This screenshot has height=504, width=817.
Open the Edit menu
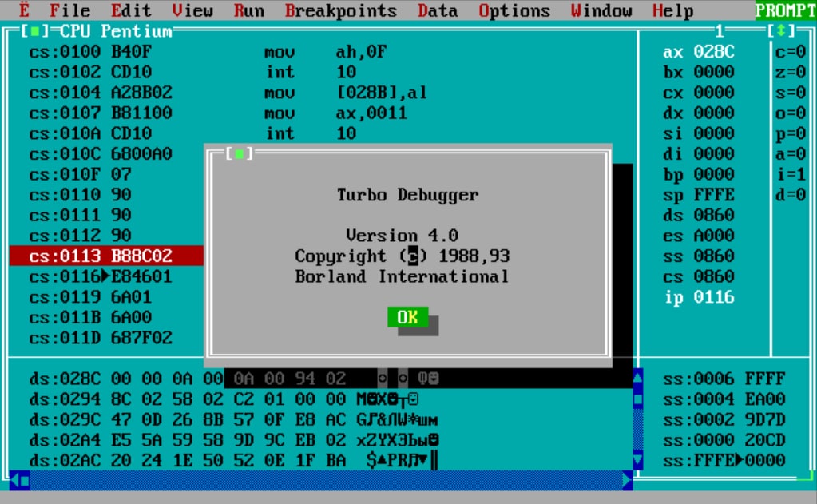coord(131,10)
